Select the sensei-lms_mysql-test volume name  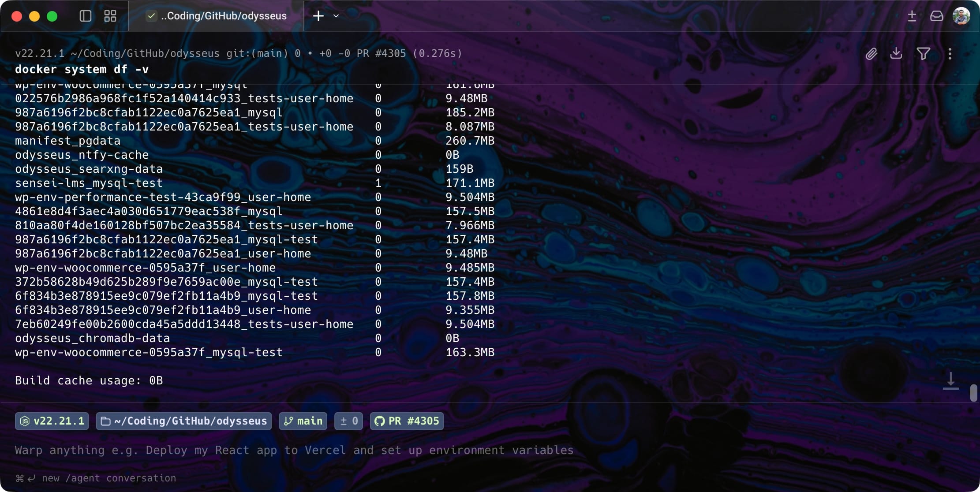pyautogui.click(x=89, y=183)
